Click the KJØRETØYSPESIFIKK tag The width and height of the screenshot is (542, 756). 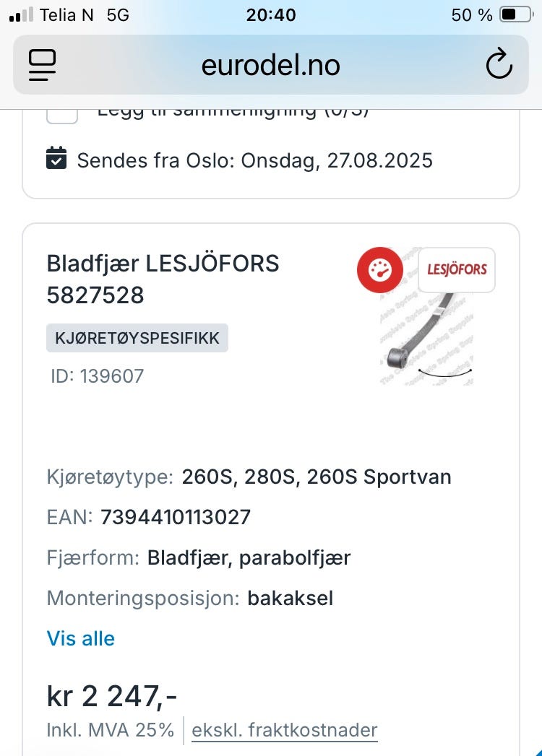[x=137, y=338]
